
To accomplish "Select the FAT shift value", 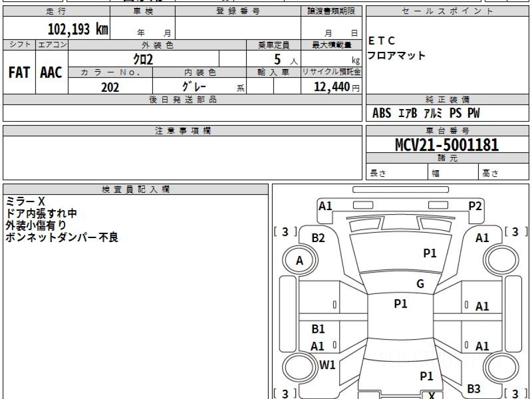I will click(19, 73).
